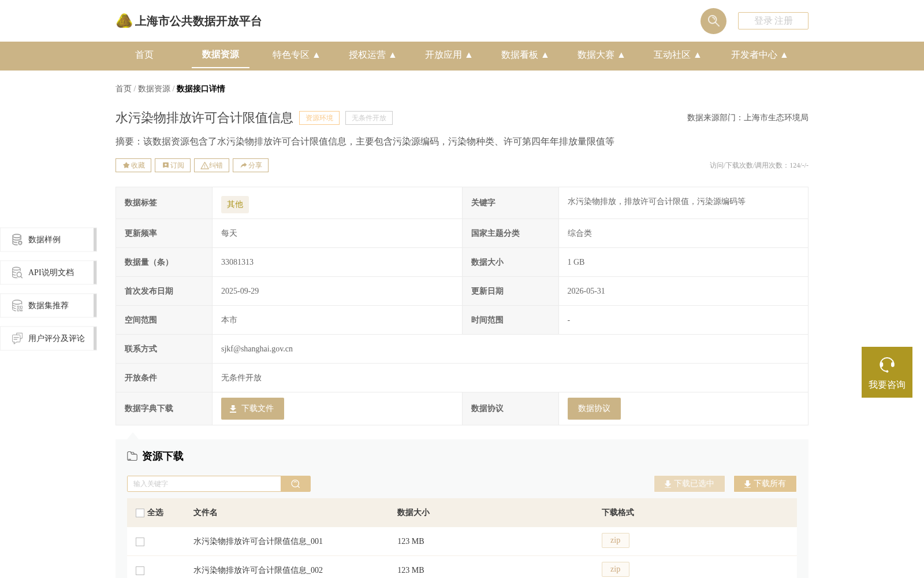The width and height of the screenshot is (924, 578).
Task: Open API说明文档 sidebar item
Action: [49, 272]
